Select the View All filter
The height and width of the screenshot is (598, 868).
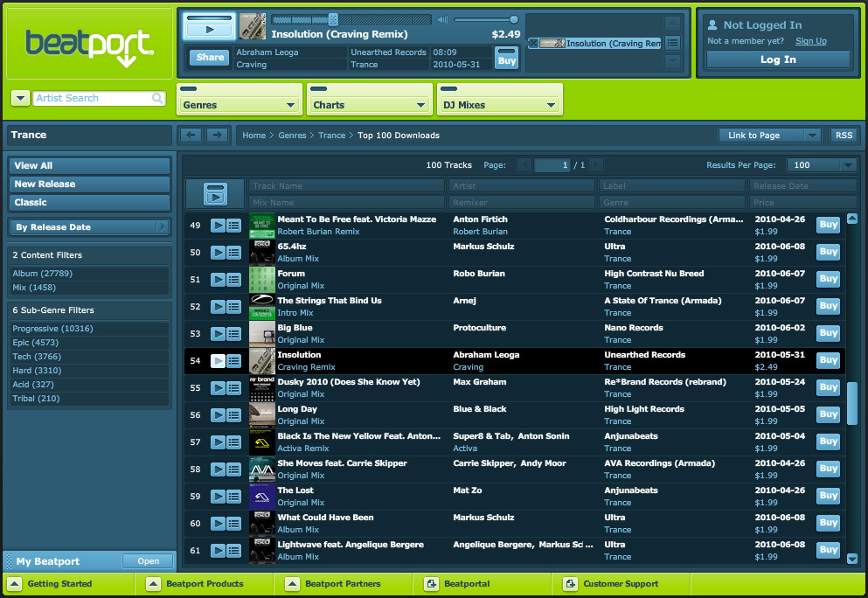89,165
